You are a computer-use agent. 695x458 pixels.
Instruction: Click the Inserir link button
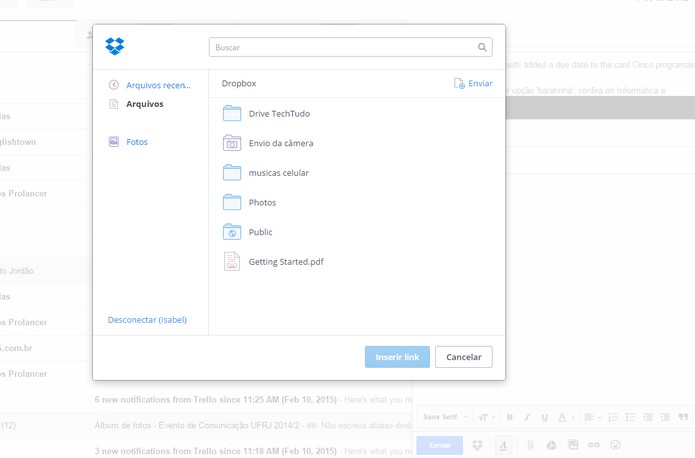coord(397,357)
